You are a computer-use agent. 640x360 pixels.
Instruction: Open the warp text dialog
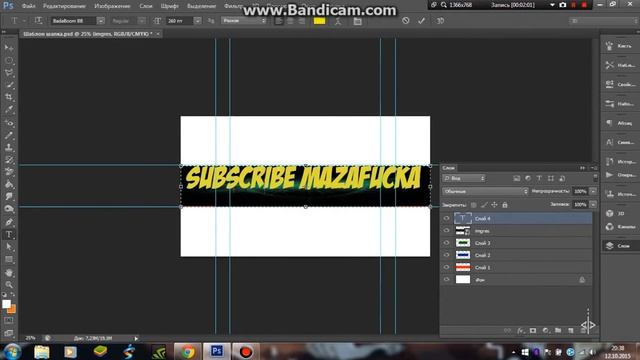338,21
